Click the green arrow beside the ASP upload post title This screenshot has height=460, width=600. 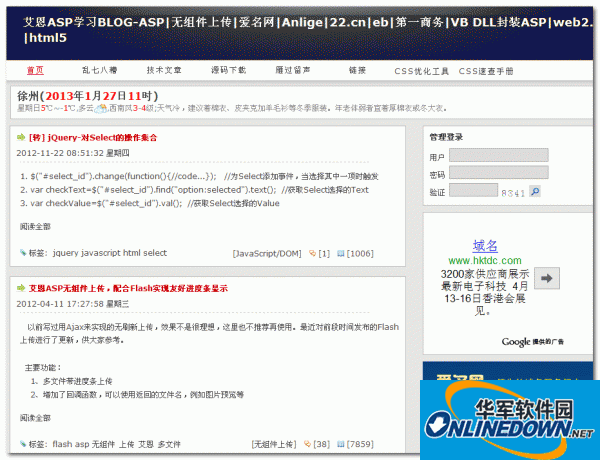tap(21, 288)
